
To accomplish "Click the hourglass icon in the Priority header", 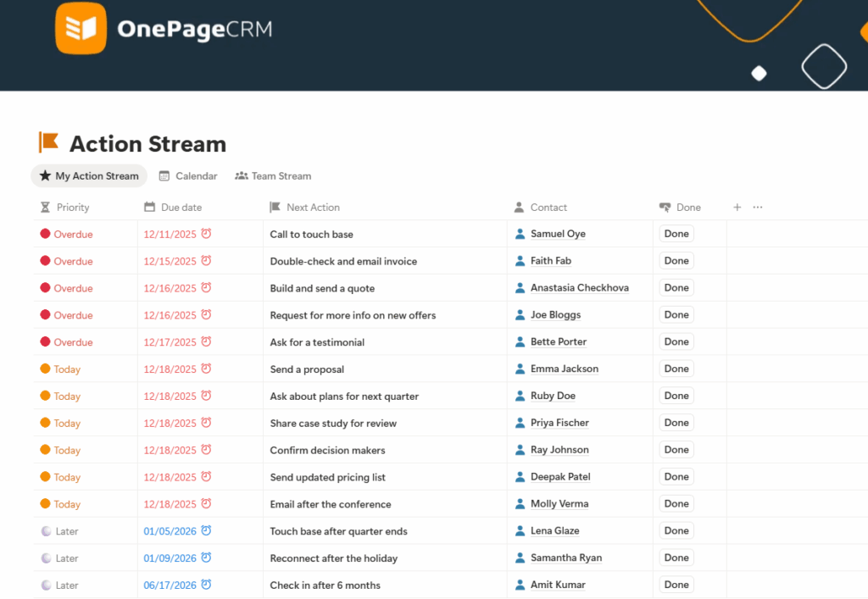I will (44, 207).
